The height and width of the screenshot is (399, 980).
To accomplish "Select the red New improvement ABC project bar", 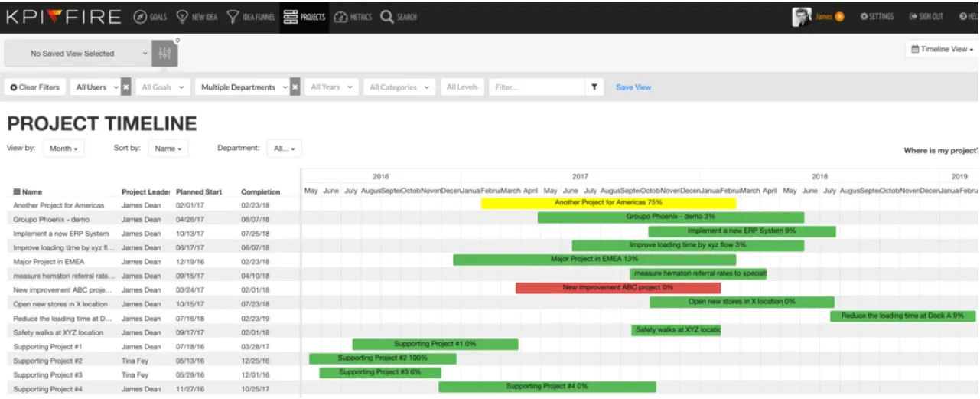I will (x=618, y=288).
